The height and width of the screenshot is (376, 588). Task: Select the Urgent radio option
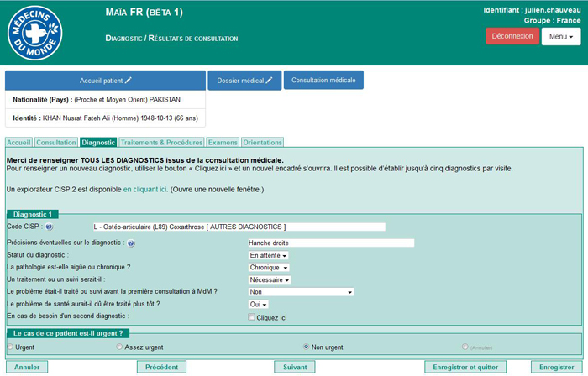click(10, 346)
